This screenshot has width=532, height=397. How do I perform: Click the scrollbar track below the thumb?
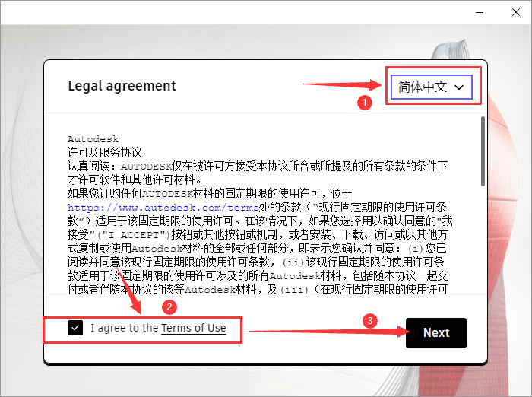483,243
